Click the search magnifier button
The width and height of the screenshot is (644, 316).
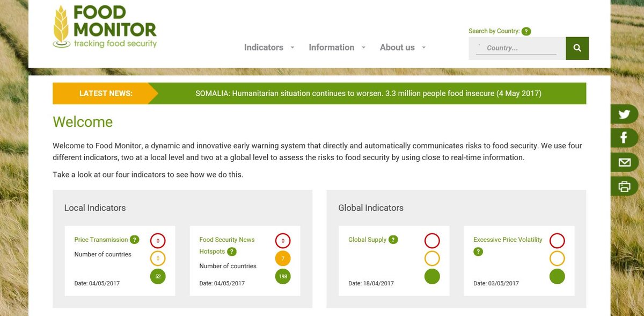click(x=577, y=48)
